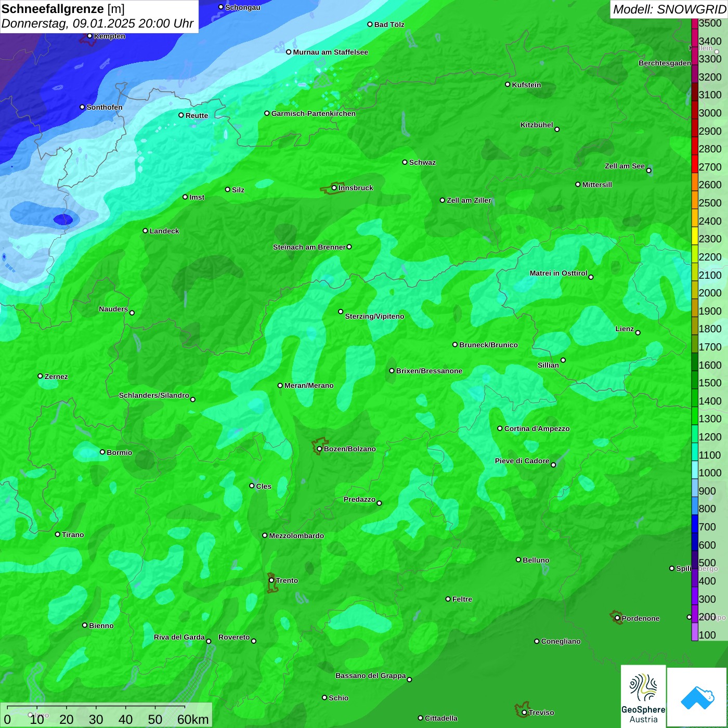Screen dimensions: 728x728
Task: Click the Trento city marker
Action: [271, 580]
